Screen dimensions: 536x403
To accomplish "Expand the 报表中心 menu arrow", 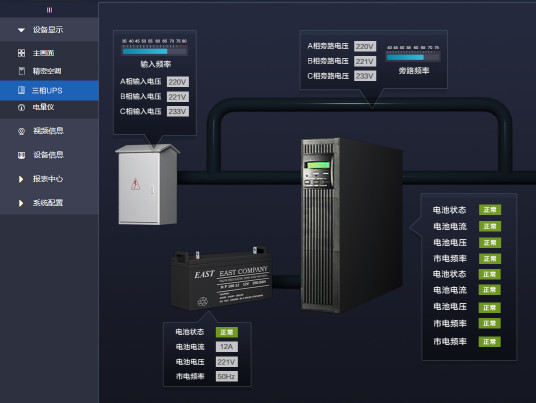I will pos(21,179).
